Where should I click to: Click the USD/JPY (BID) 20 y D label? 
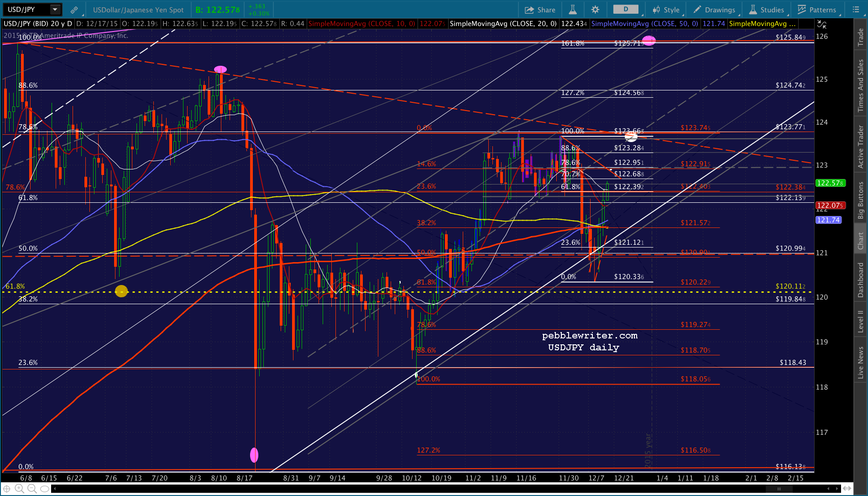pyautogui.click(x=38, y=24)
